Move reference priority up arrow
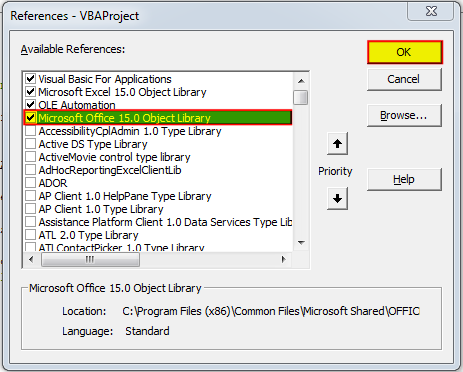463x372 pixels. click(337, 144)
